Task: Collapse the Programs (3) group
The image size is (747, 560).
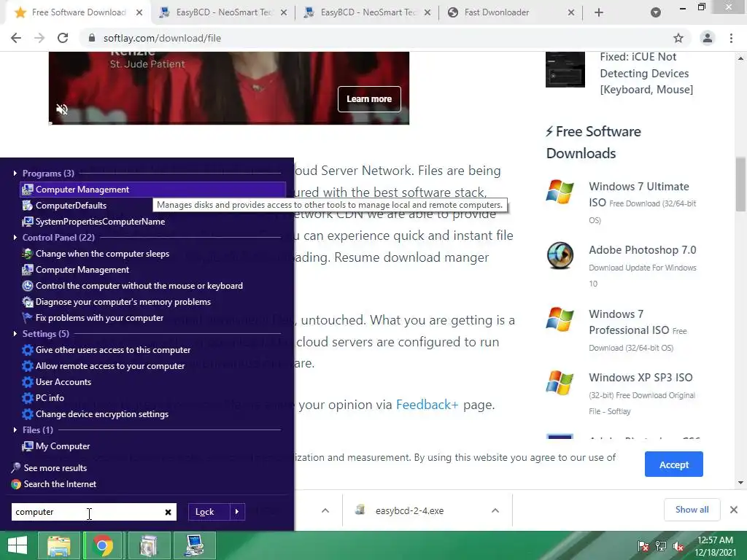Action: (15, 174)
